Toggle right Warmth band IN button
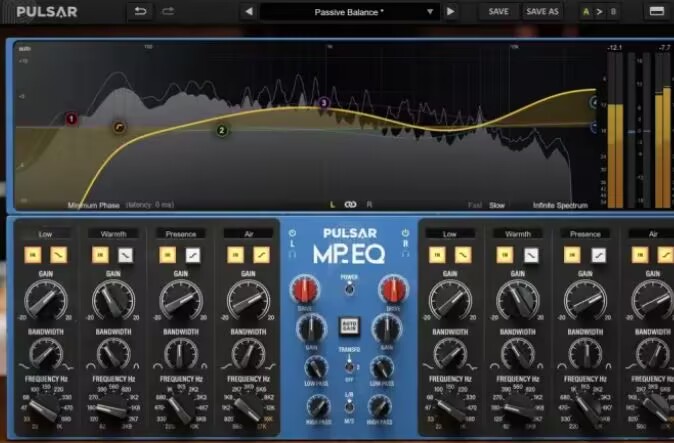The height and width of the screenshot is (443, 674). click(505, 255)
